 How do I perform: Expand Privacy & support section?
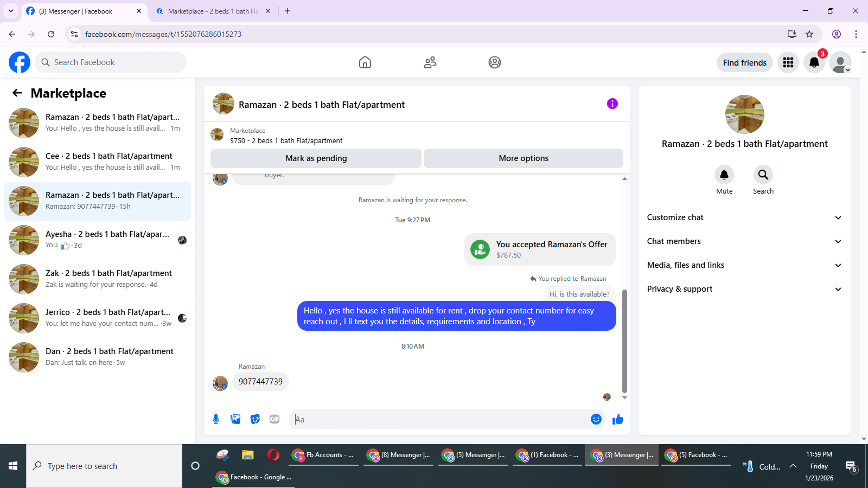pyautogui.click(x=744, y=289)
